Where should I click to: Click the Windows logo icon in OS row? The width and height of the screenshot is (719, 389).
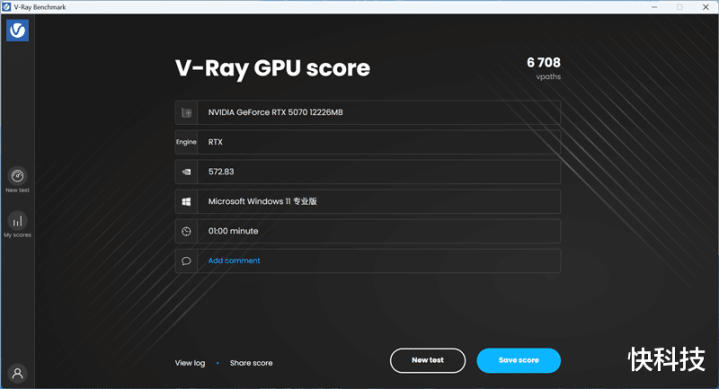pos(186,202)
